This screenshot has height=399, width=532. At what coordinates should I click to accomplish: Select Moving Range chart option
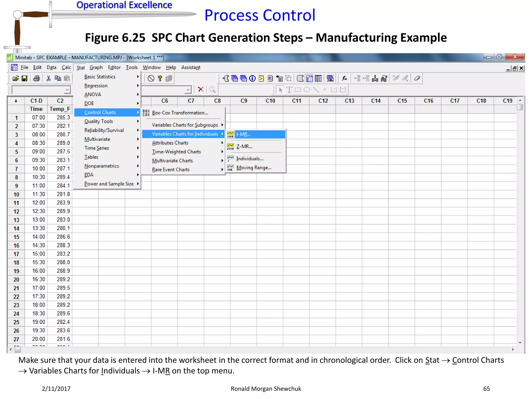tap(256, 168)
